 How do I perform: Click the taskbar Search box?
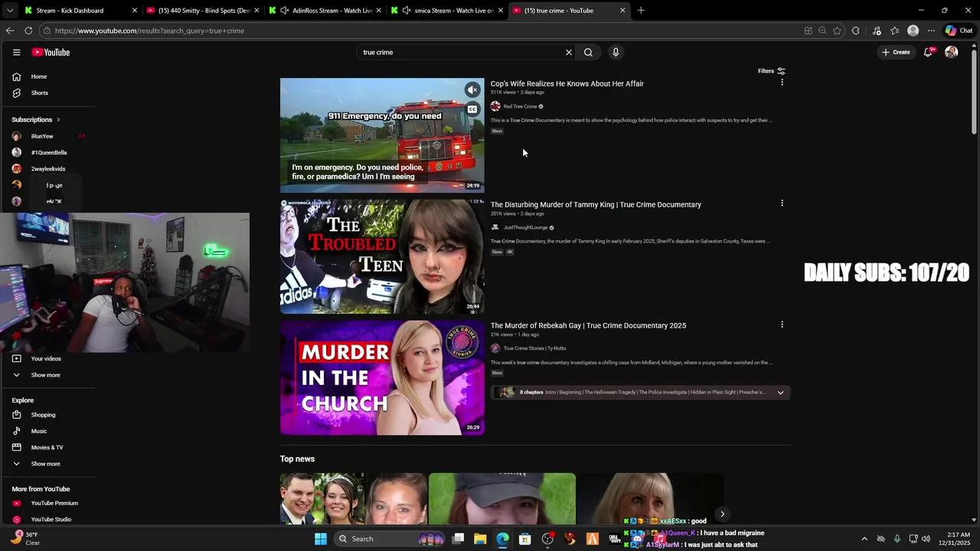click(390, 539)
